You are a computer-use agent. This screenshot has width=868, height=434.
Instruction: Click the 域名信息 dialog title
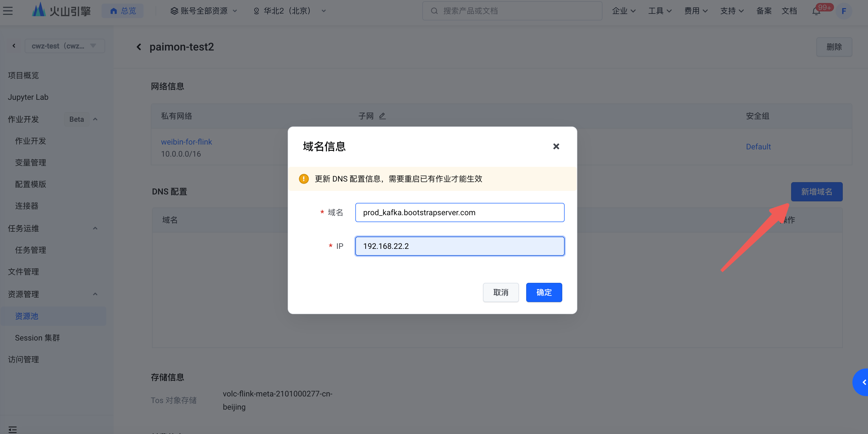coord(324,146)
